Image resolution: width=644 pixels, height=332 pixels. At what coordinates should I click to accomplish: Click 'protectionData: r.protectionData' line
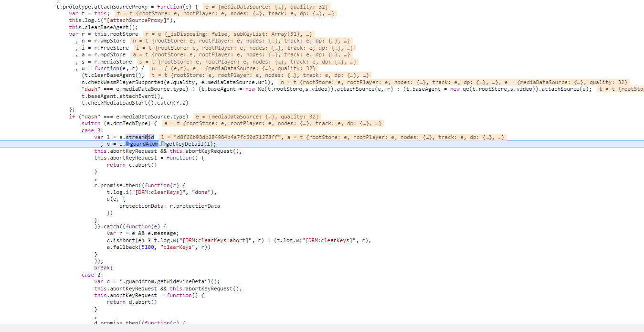169,206
